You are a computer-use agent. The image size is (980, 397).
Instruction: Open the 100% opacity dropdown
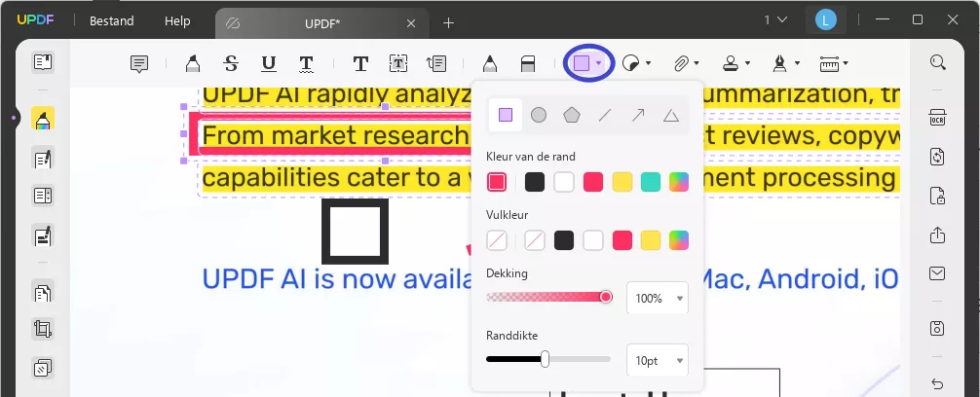click(x=658, y=299)
